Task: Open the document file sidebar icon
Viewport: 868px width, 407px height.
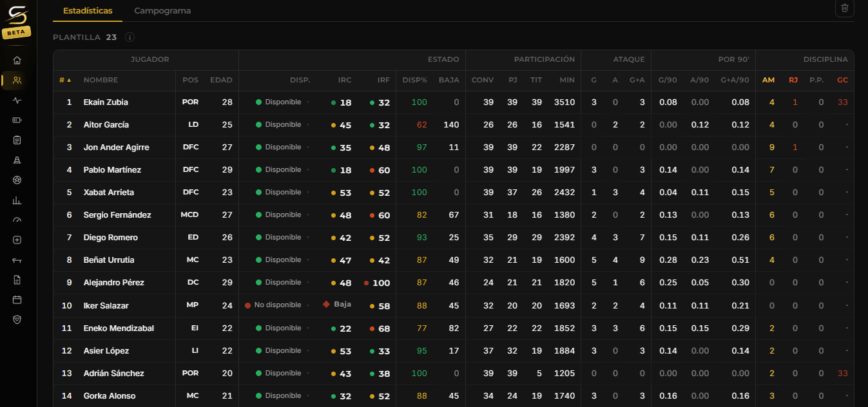Action: (17, 280)
